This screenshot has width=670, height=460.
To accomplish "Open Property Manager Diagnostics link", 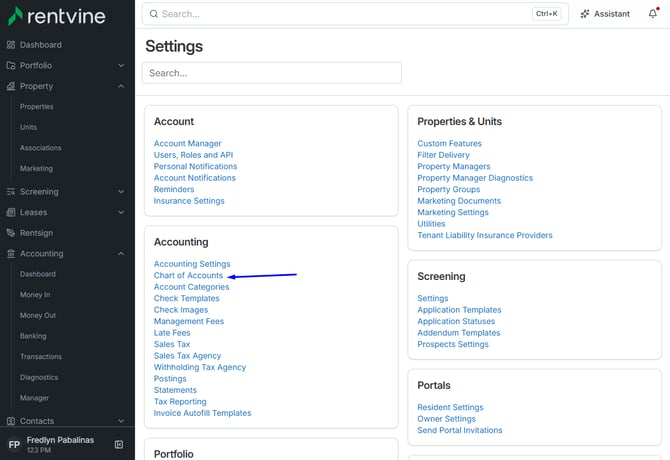I will pyautogui.click(x=475, y=178).
